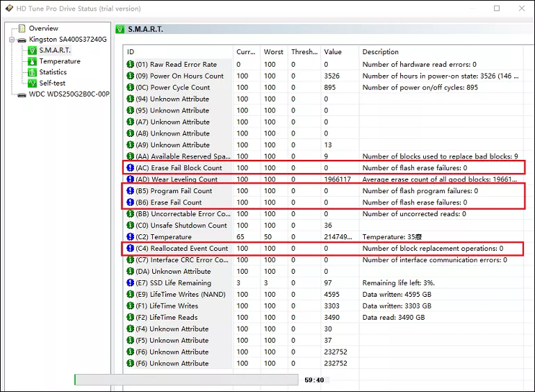The height and width of the screenshot is (392, 535).
Task: Click the S.M.A.R.T. tree icon under Kingston
Action: 32,51
